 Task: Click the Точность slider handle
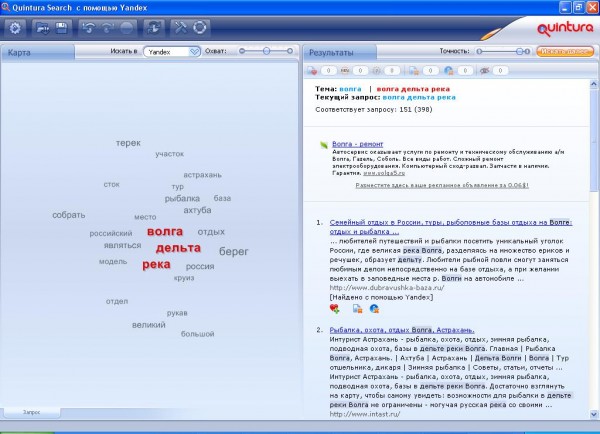[x=518, y=50]
